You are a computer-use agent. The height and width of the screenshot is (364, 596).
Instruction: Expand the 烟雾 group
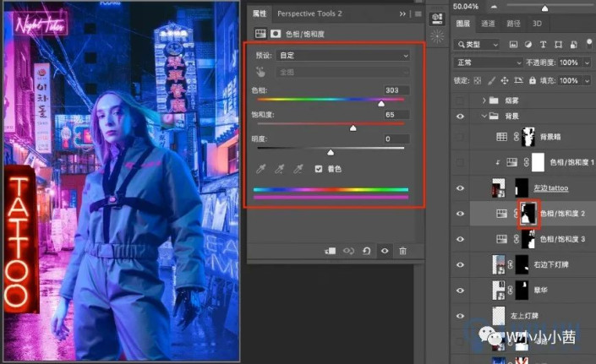coord(484,101)
